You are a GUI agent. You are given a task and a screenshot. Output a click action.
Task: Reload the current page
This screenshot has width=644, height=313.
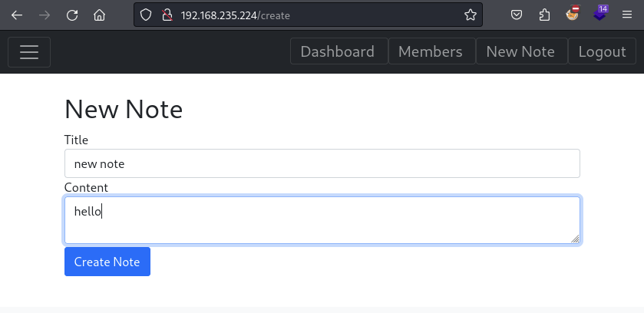coord(72,15)
